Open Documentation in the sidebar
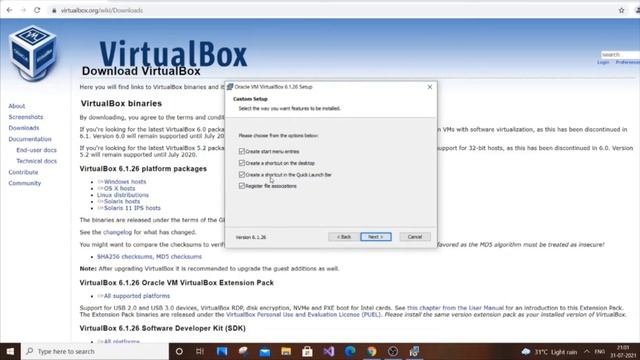This screenshot has width=640, height=360. (x=30, y=139)
